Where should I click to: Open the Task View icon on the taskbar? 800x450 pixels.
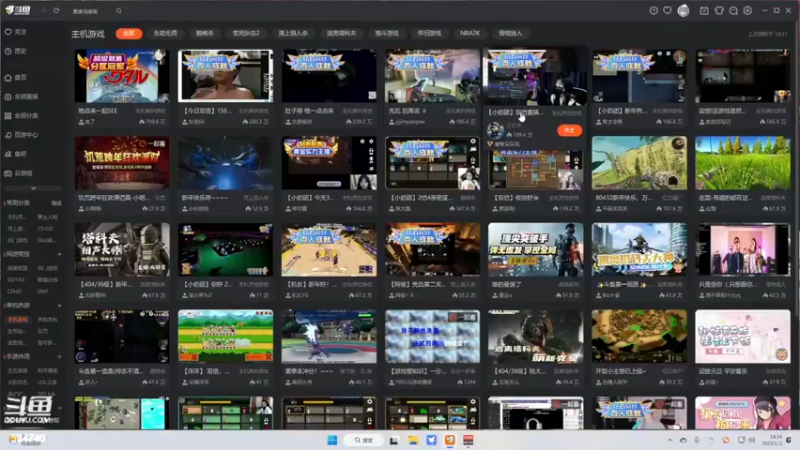point(394,440)
